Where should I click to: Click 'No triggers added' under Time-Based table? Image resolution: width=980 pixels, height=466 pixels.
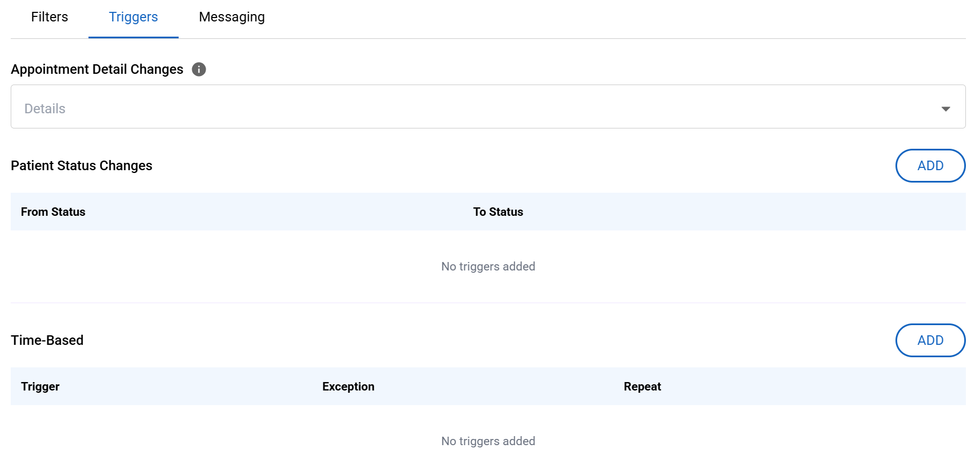[x=488, y=441]
